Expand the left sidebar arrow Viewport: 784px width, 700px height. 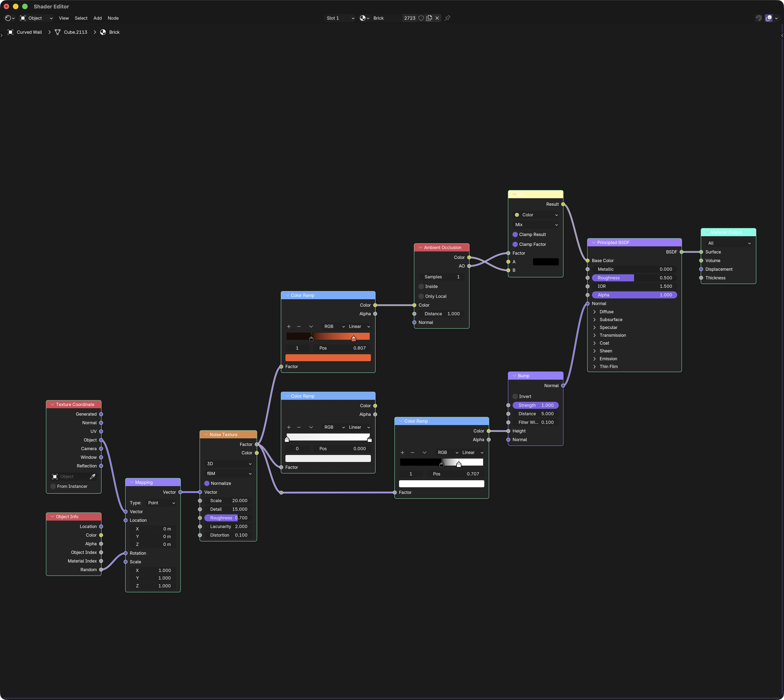pyautogui.click(x=2, y=35)
